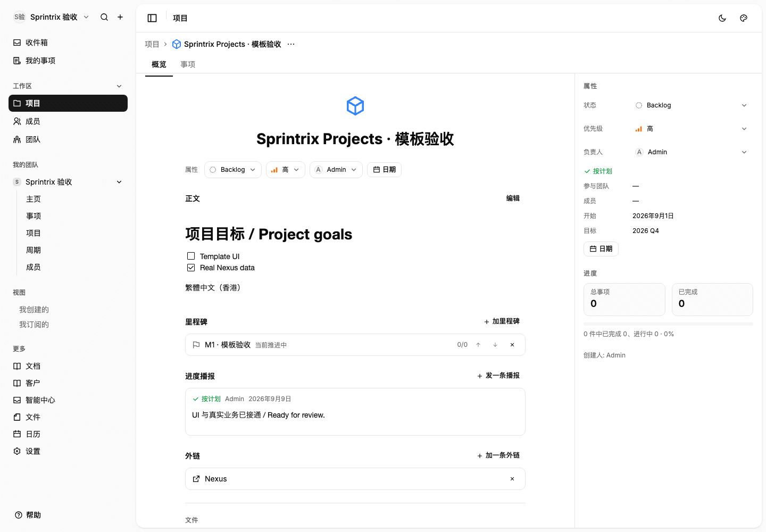
Task: Open the more options ellipsis beside project title
Action: tap(291, 44)
